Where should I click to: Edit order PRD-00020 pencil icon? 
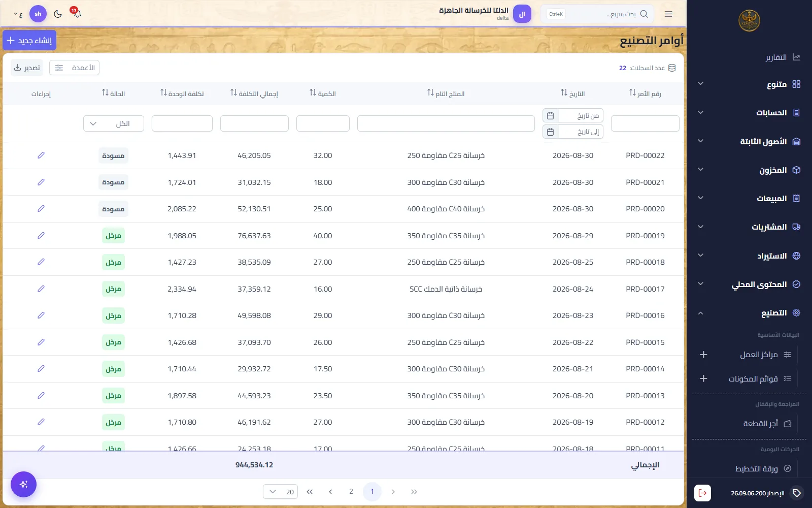(x=41, y=209)
